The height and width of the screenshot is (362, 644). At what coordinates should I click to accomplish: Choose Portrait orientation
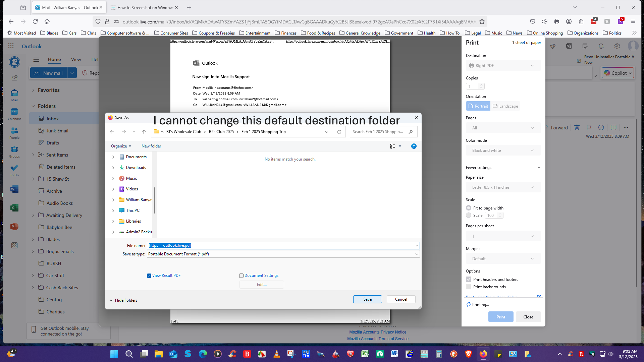pos(478,106)
